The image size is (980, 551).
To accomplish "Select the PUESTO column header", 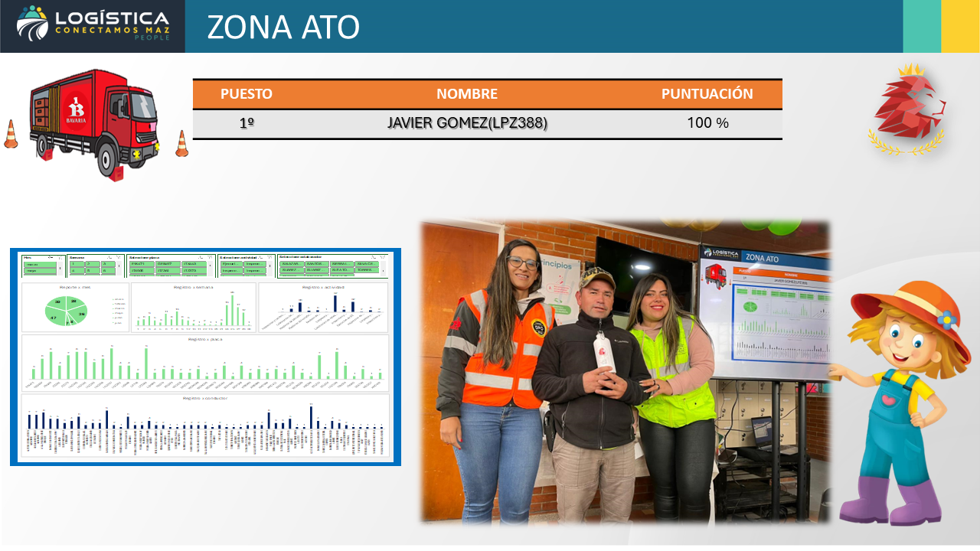I will coord(246,94).
